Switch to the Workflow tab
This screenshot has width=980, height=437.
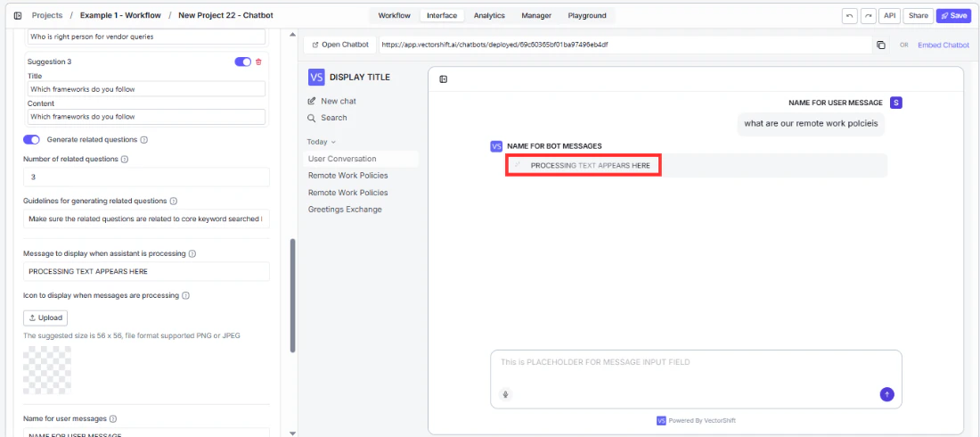[x=394, y=16]
